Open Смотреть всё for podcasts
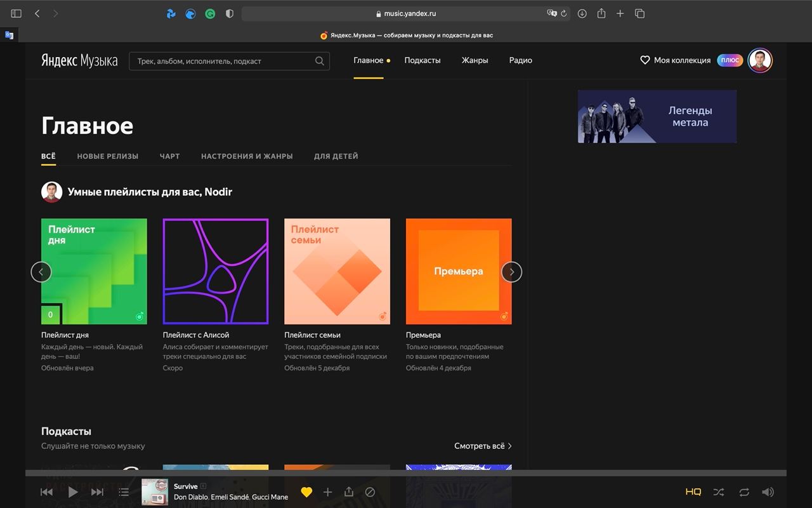The width and height of the screenshot is (812, 508). (x=483, y=446)
